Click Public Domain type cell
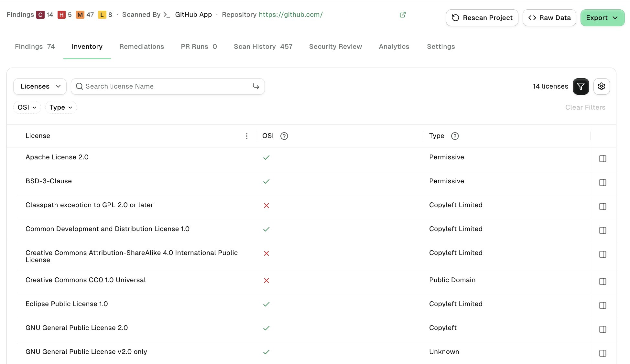Viewport: 630px width, 364px height. click(452, 280)
